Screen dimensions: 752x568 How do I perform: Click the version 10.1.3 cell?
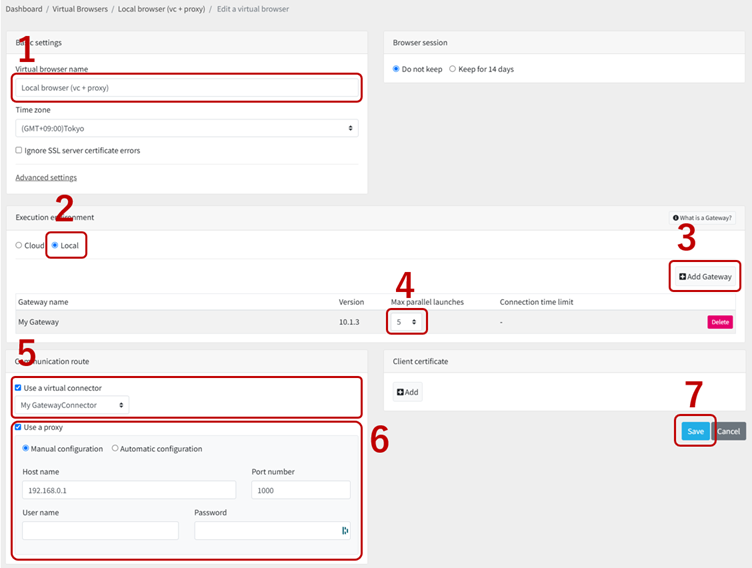tap(349, 322)
